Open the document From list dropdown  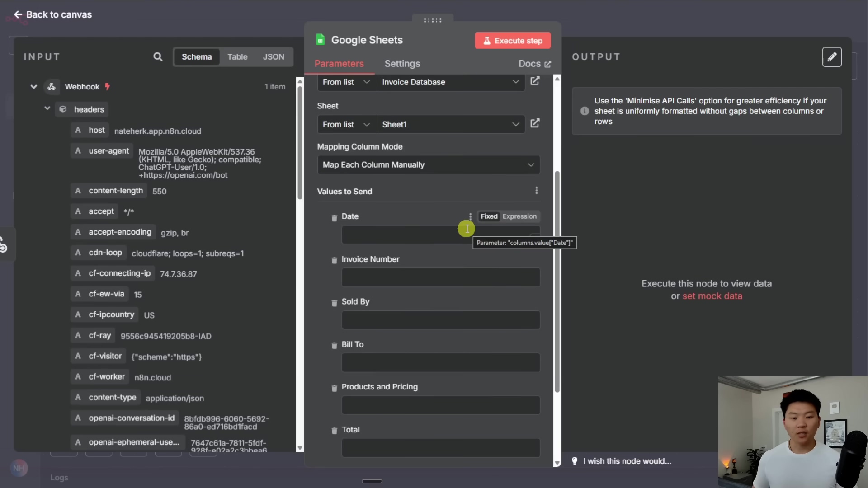(347, 82)
